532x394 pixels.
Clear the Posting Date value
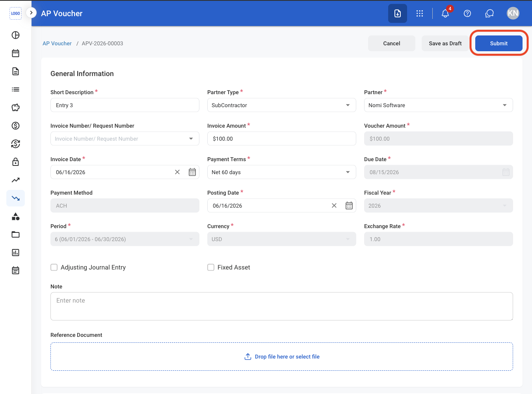point(334,206)
